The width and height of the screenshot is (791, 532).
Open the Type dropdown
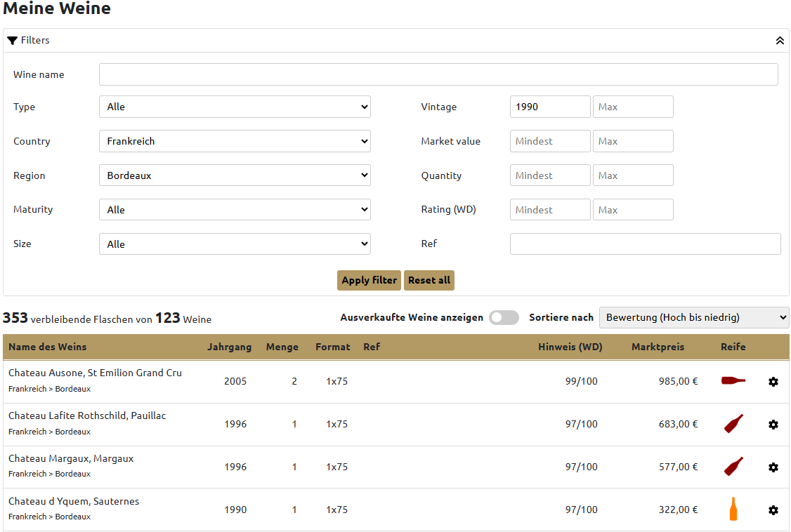pyautogui.click(x=235, y=107)
